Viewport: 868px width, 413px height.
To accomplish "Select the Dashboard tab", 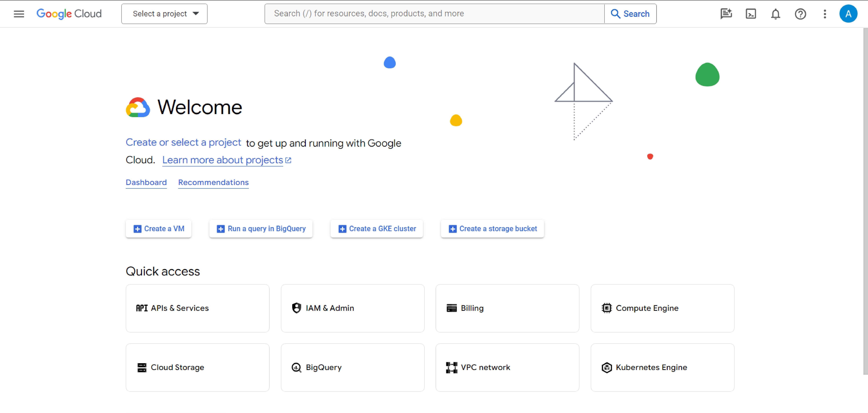I will click(x=146, y=182).
